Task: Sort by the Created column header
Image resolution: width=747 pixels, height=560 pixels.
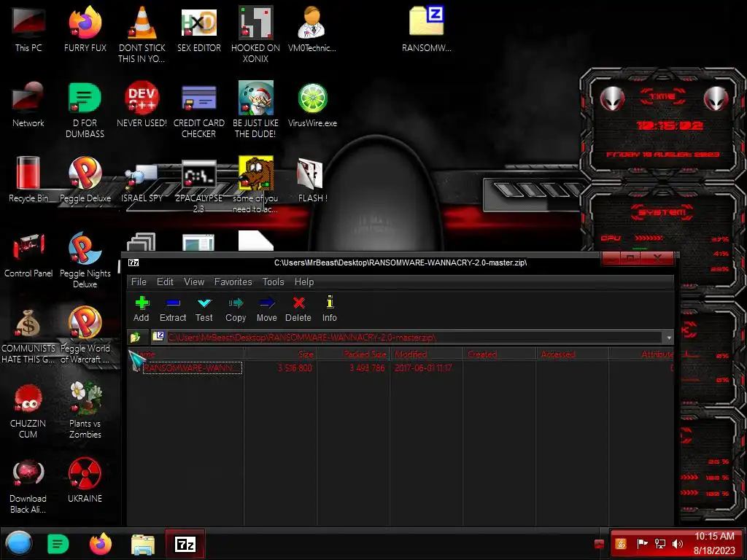Action: click(x=500, y=354)
